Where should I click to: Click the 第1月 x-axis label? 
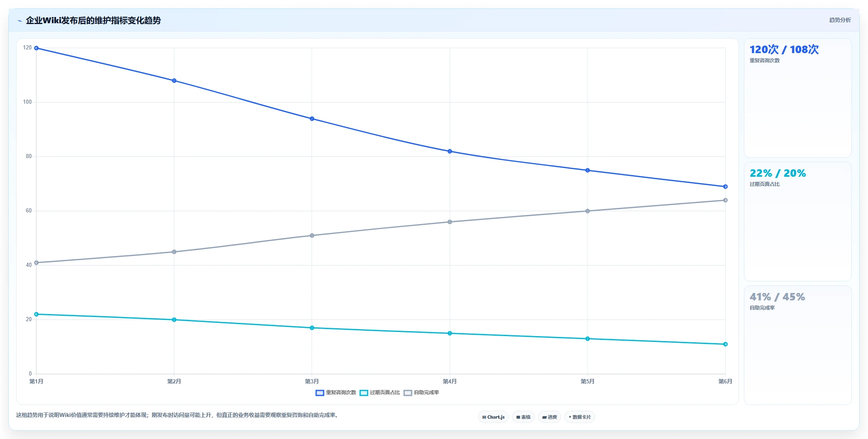coord(37,381)
